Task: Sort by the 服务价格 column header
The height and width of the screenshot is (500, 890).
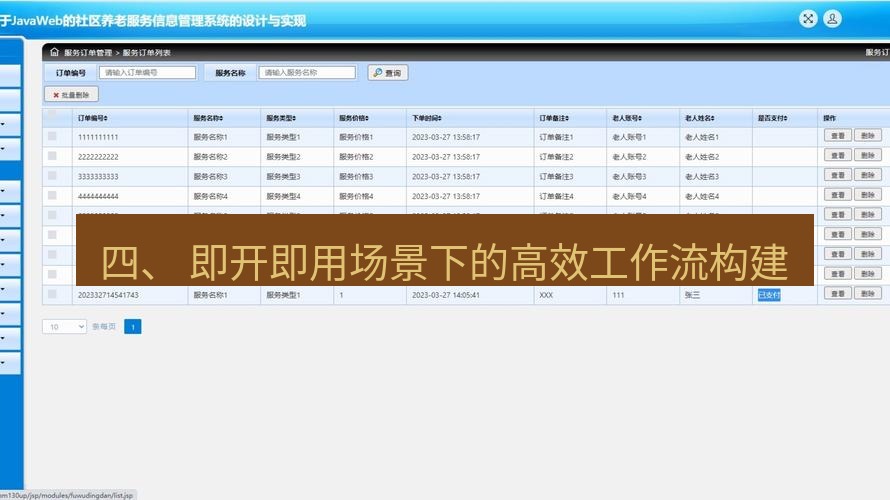Action: click(354, 118)
